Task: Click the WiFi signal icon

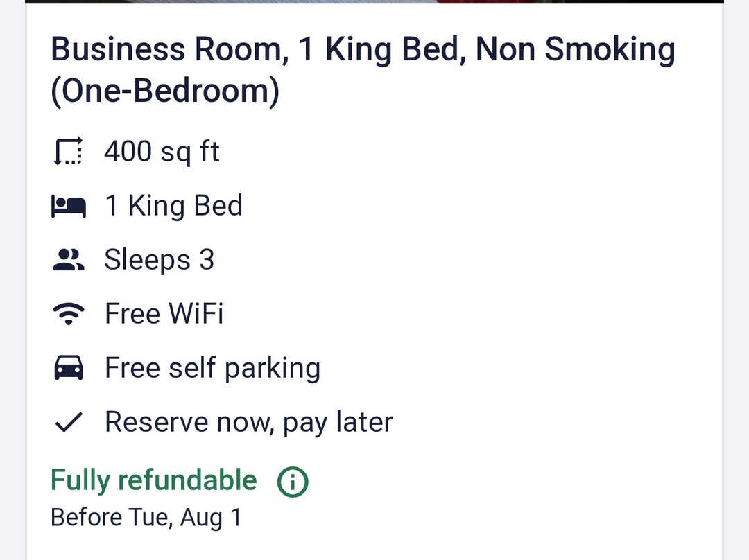Action: coord(67,313)
